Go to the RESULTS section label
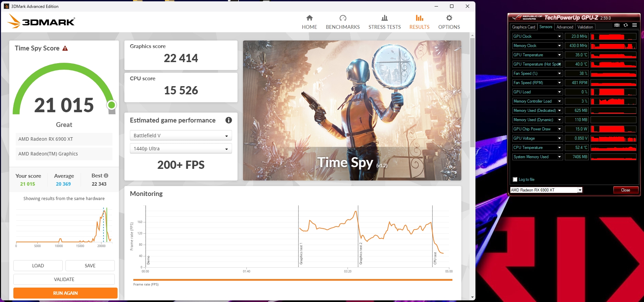Viewport: 644px width, 302px height. point(420,27)
